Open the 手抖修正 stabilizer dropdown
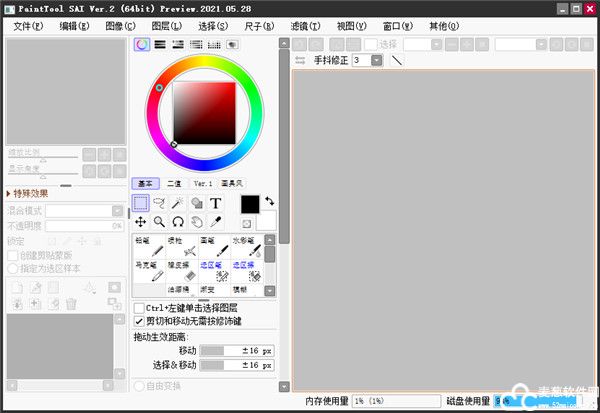600x413 pixels. pyautogui.click(x=376, y=60)
